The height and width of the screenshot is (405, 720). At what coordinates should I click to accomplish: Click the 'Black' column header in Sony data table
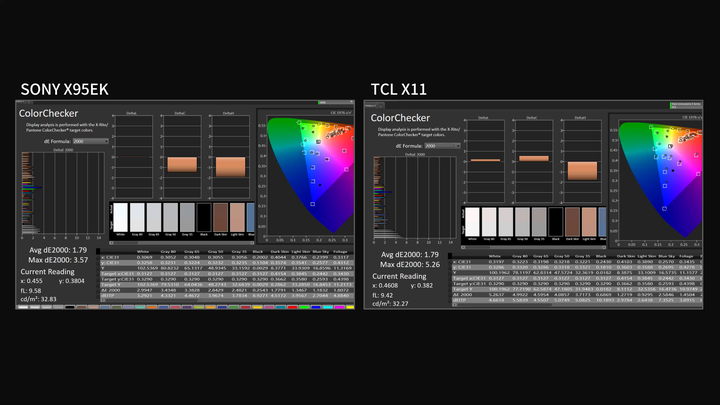(258, 252)
